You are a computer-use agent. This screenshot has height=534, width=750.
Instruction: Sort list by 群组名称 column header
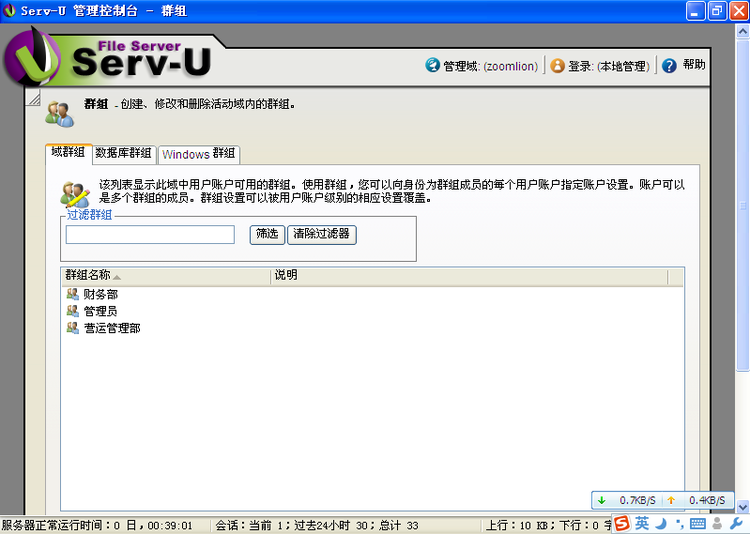[x=88, y=275]
